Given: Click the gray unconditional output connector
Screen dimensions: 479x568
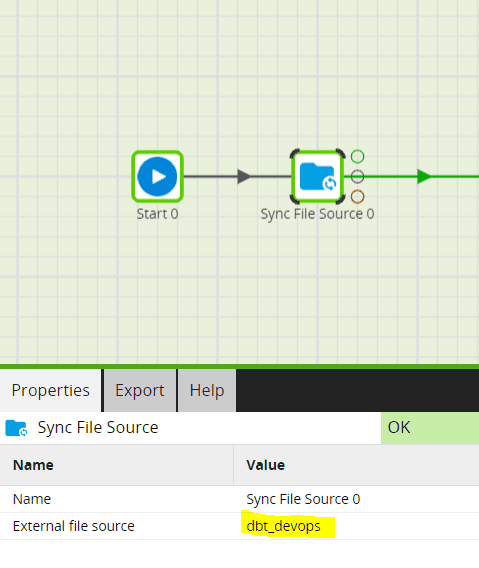Looking at the screenshot, I should point(357,176).
